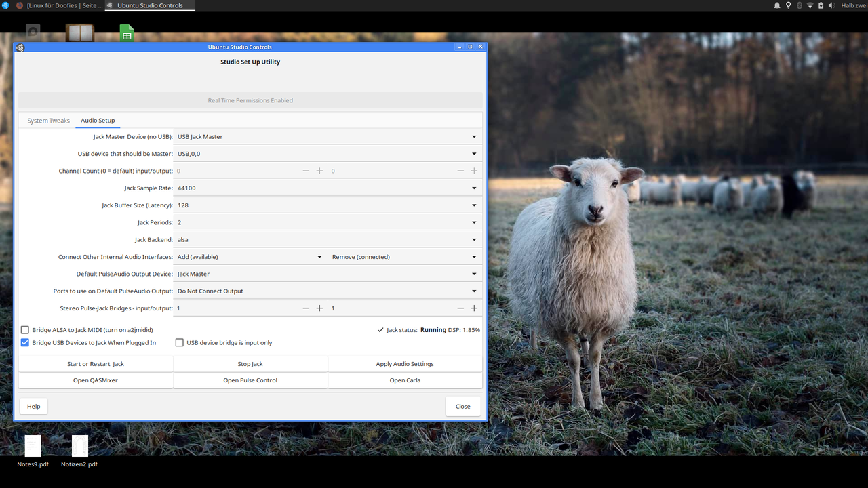Decrease the Pulse-Jack Bridges output count with minus
The height and width of the screenshot is (488, 868).
(460, 308)
